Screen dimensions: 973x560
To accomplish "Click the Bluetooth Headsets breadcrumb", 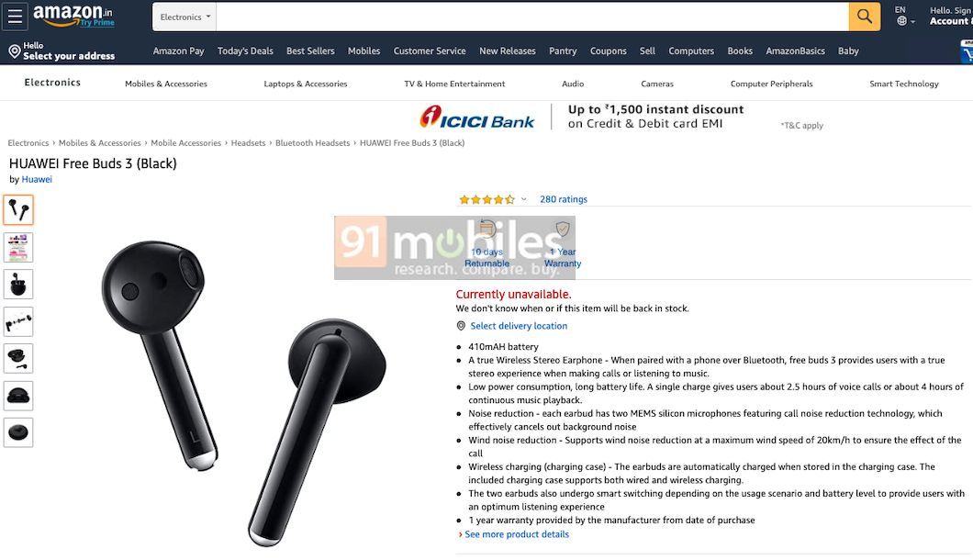I will [313, 143].
